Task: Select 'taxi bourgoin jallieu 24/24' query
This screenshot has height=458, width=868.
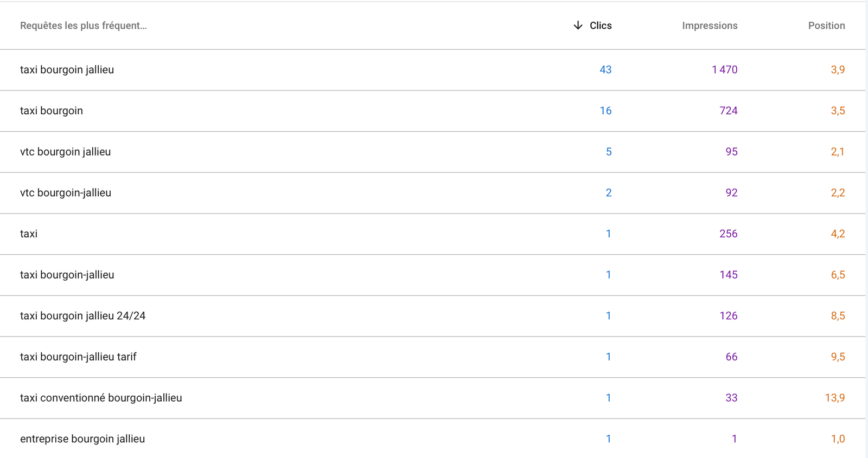Action: 83,316
